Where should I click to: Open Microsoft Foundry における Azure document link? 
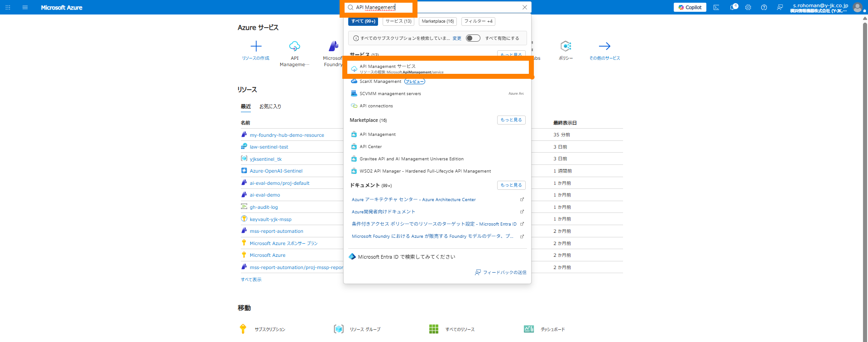pyautogui.click(x=432, y=236)
